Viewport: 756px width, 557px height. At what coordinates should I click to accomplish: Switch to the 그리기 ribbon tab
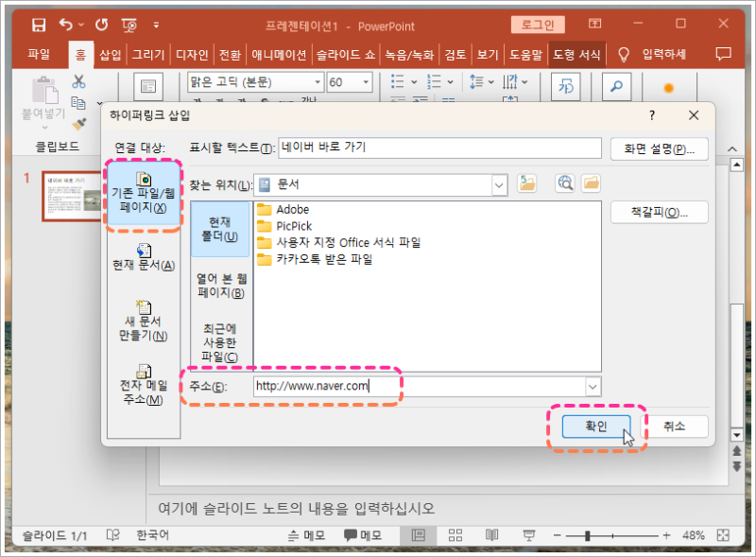148,55
